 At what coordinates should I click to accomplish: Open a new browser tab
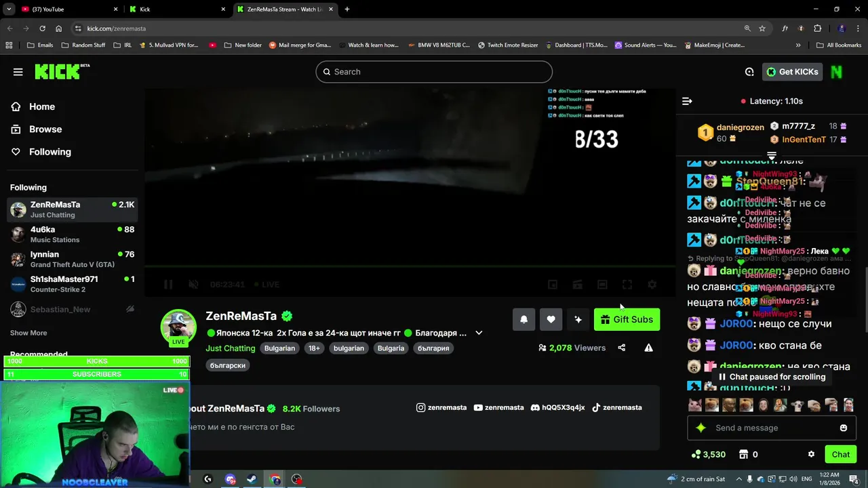pyautogui.click(x=347, y=9)
